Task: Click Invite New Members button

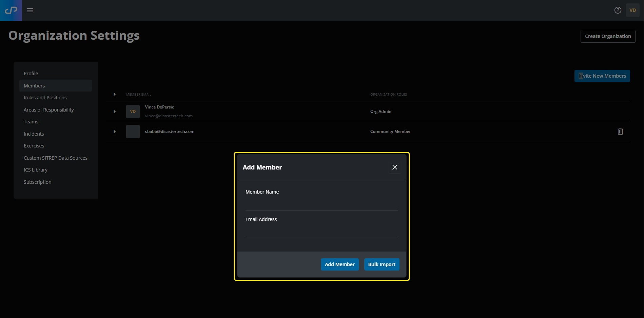Action: tap(602, 76)
